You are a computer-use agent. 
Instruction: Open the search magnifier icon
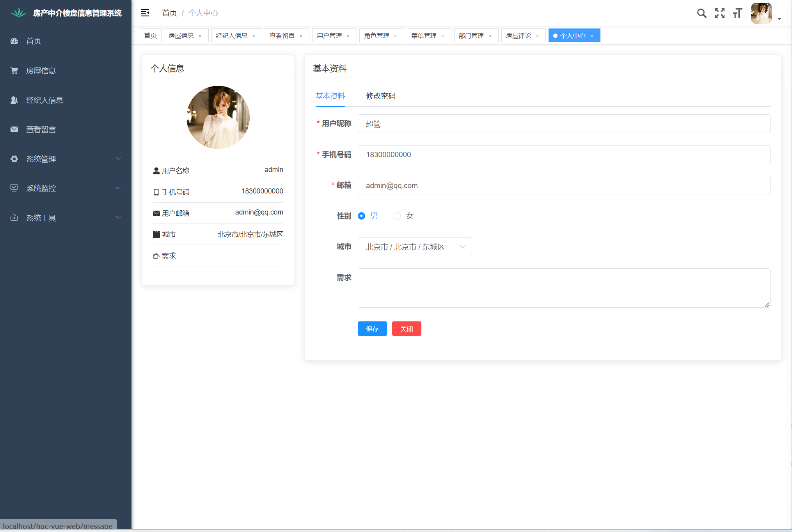click(701, 13)
